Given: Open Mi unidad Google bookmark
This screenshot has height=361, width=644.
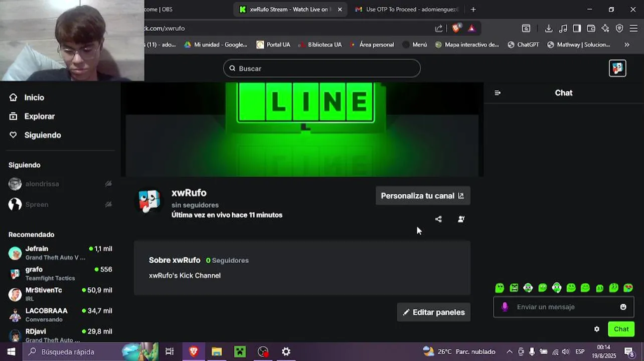Looking at the screenshot, I should 216,45.
